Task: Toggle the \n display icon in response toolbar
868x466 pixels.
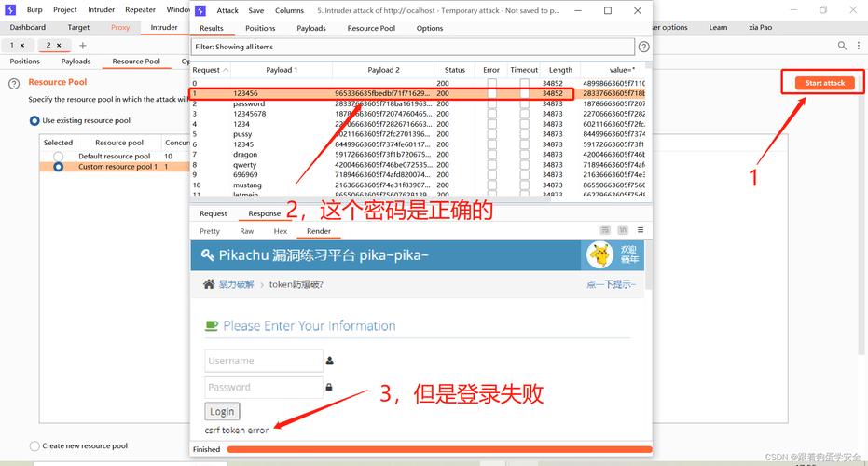Action: (623, 229)
